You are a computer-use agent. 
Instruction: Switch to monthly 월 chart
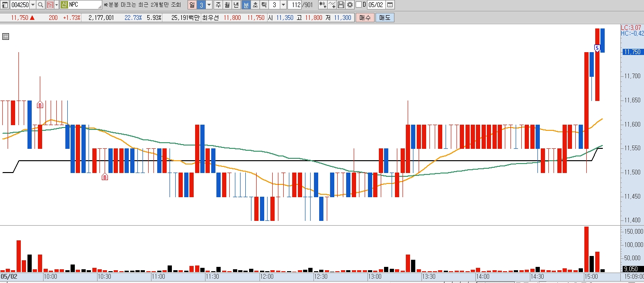tap(227, 5)
